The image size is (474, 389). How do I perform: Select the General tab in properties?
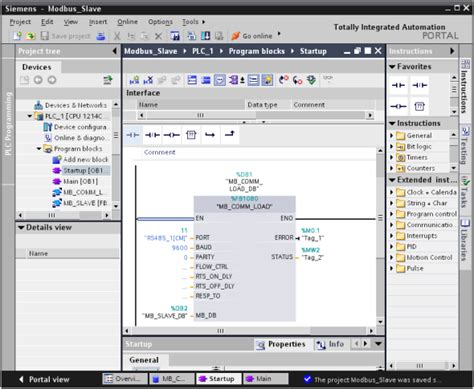[x=144, y=360]
